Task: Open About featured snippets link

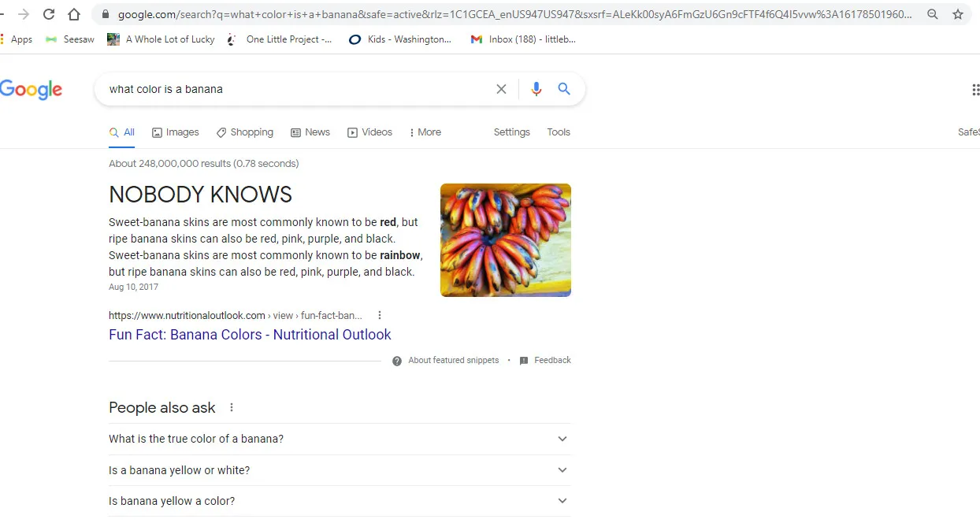Action: point(454,361)
